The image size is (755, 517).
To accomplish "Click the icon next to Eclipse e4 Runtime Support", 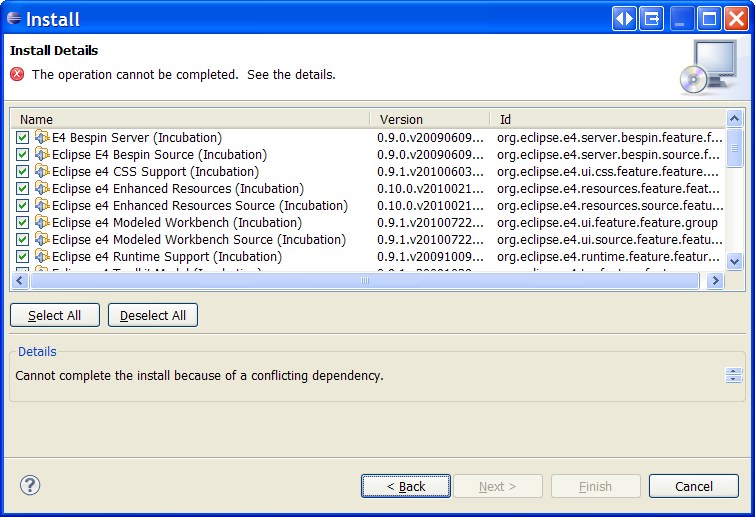I will [x=42, y=257].
